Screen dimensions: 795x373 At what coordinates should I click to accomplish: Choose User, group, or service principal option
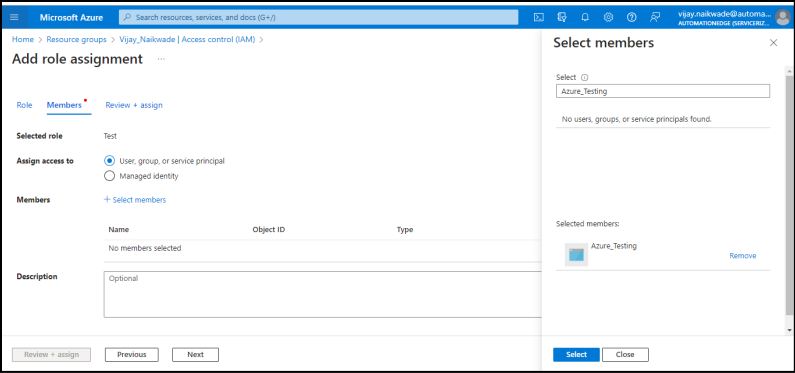tap(110, 161)
